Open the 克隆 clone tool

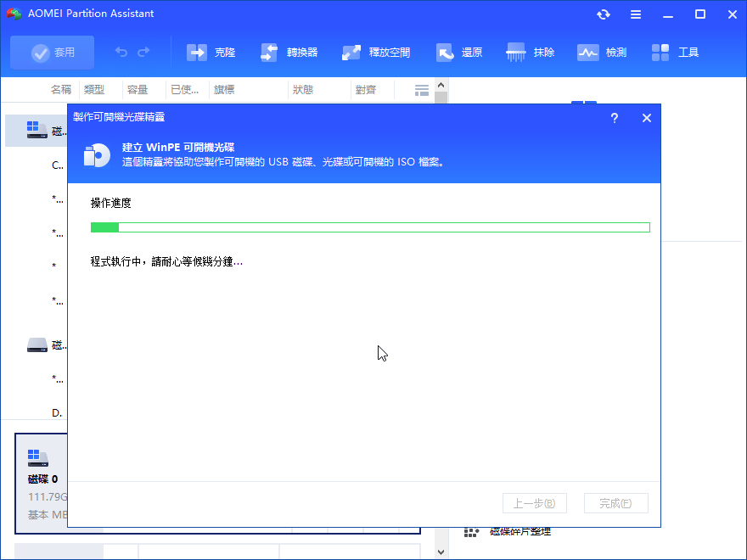211,53
